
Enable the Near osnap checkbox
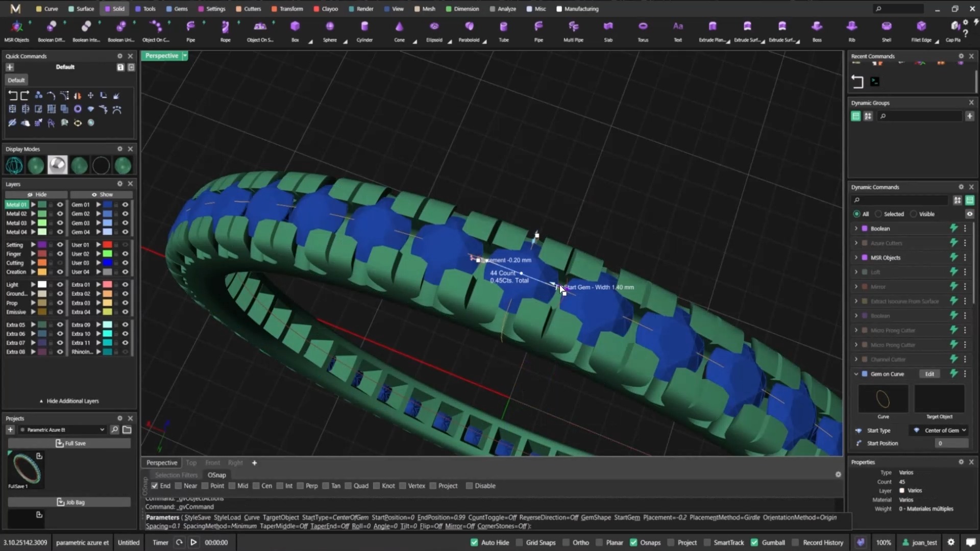pyautogui.click(x=178, y=486)
